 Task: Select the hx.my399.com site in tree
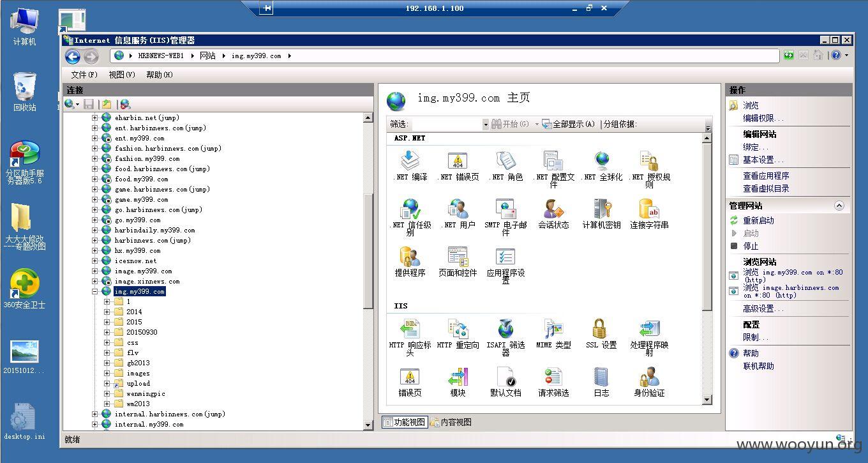pos(137,250)
